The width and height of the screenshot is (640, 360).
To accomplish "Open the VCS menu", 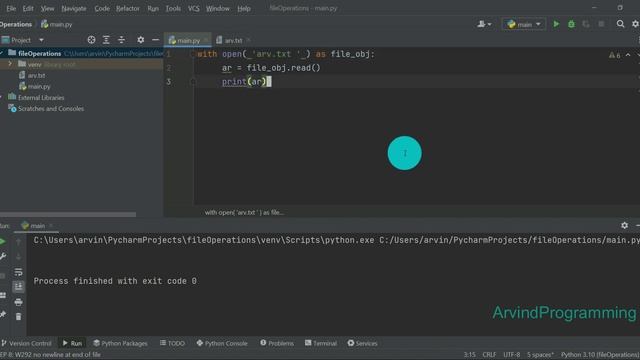I will click(x=193, y=8).
